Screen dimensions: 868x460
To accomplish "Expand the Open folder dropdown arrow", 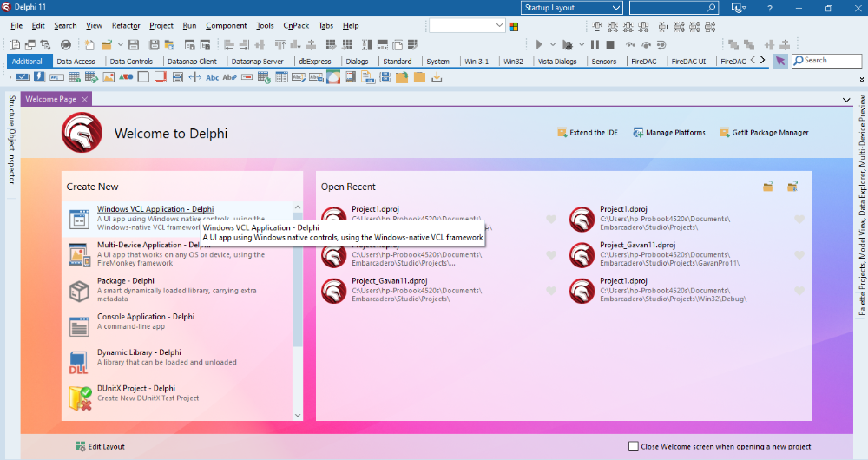I will (120, 45).
